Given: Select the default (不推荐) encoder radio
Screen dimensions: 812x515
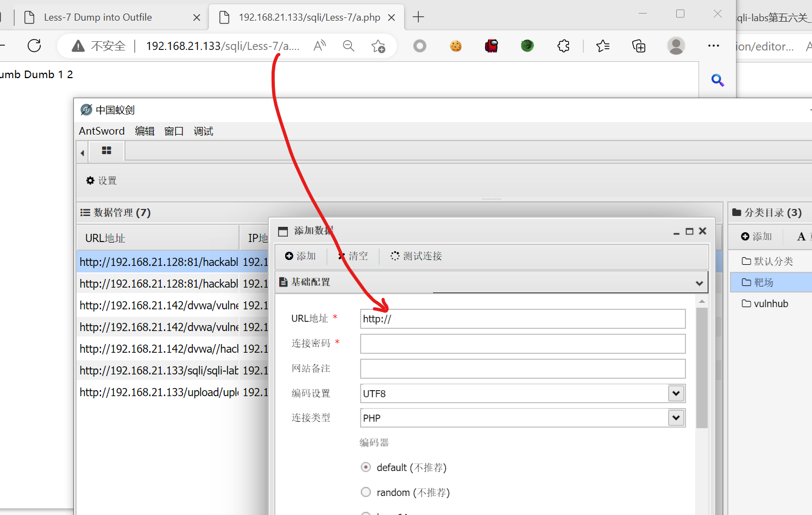Looking at the screenshot, I should (366, 467).
